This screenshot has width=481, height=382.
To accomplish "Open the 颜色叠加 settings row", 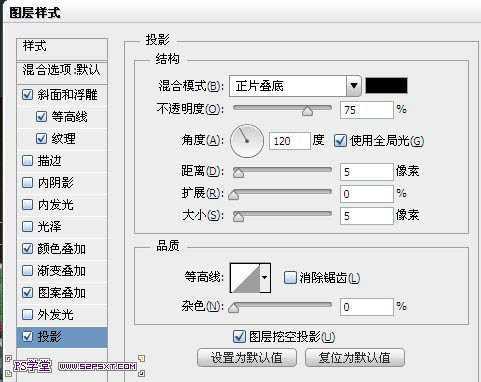I will pos(62,249).
